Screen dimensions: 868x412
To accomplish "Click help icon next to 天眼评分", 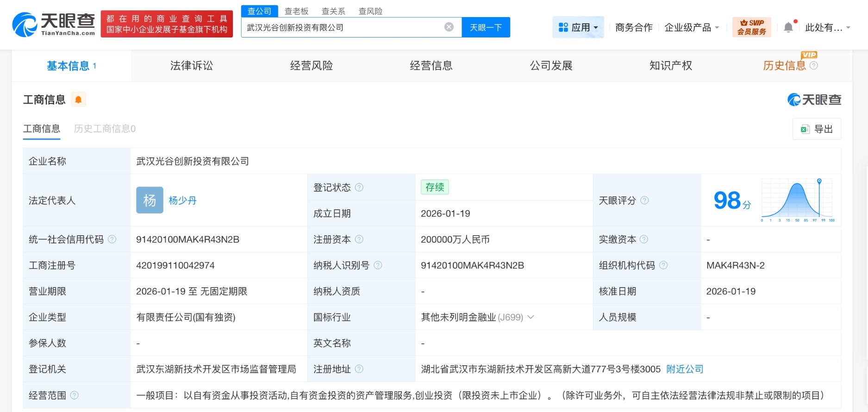I will pos(644,200).
